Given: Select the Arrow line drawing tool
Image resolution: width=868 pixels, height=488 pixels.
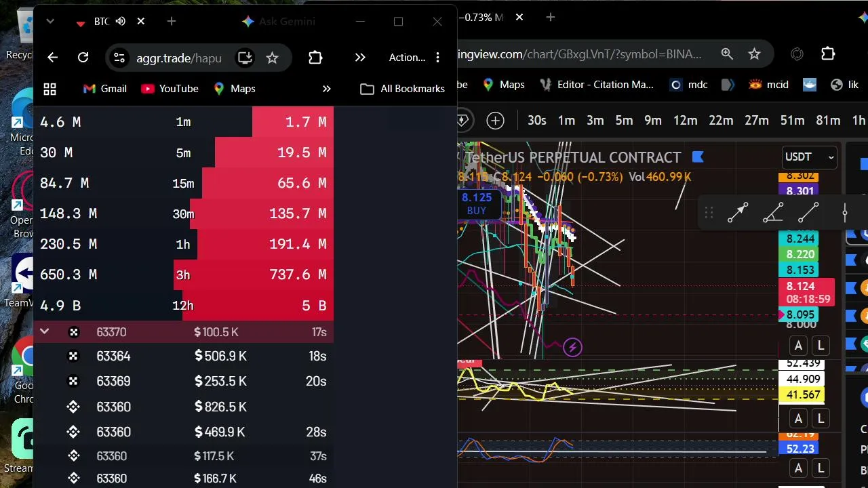Looking at the screenshot, I should (738, 213).
